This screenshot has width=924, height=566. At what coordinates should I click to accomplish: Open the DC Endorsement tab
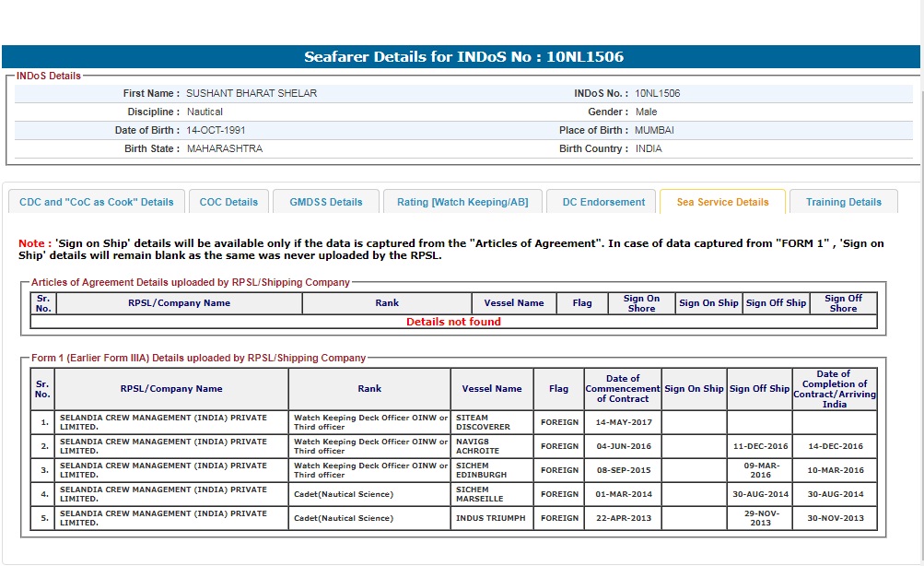(603, 202)
